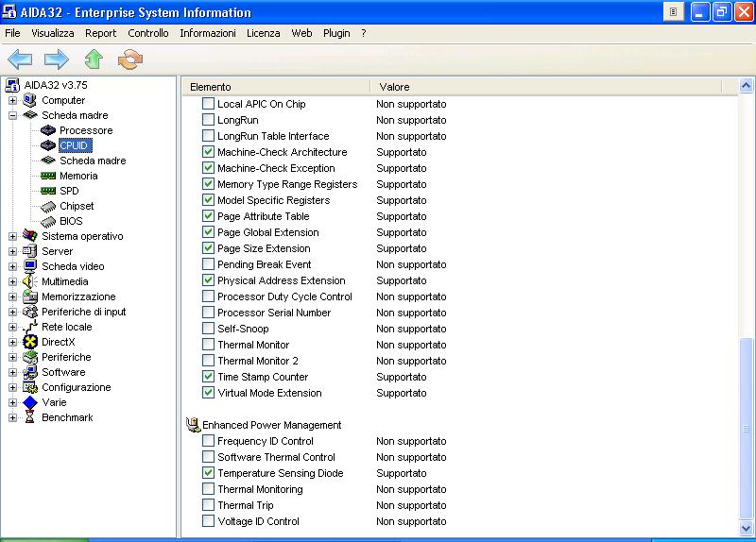The image size is (756, 542).
Task: Sort by the Valore column header
Action: (546, 87)
